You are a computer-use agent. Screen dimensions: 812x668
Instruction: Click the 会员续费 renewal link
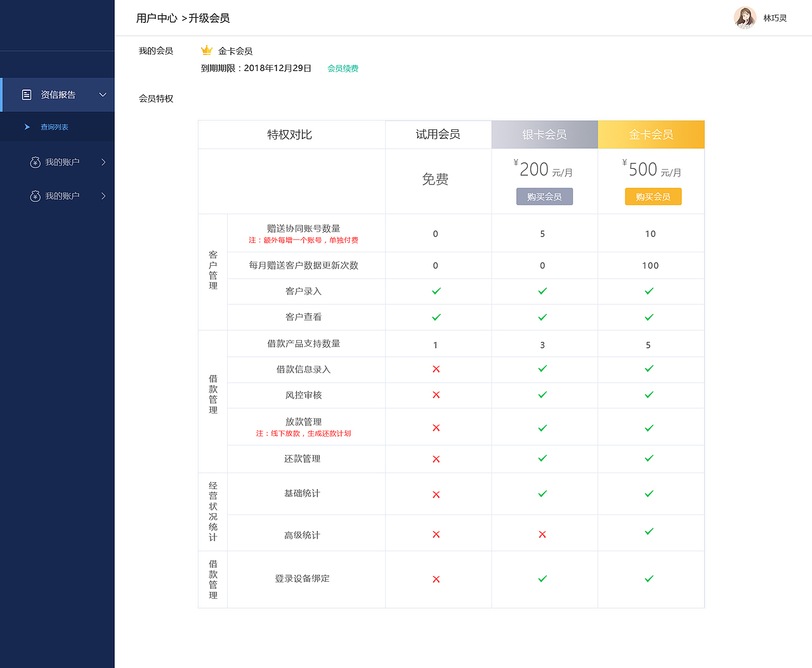click(x=343, y=67)
